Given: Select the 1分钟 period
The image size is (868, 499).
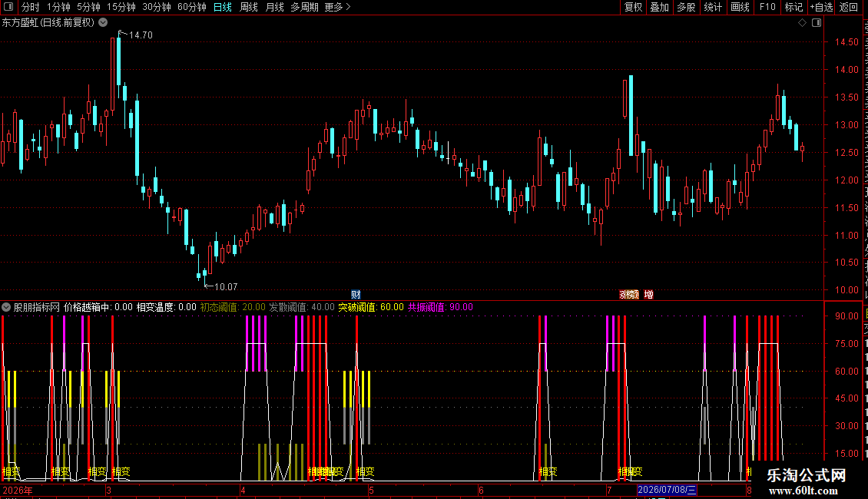Looking at the screenshot, I should 58,7.
